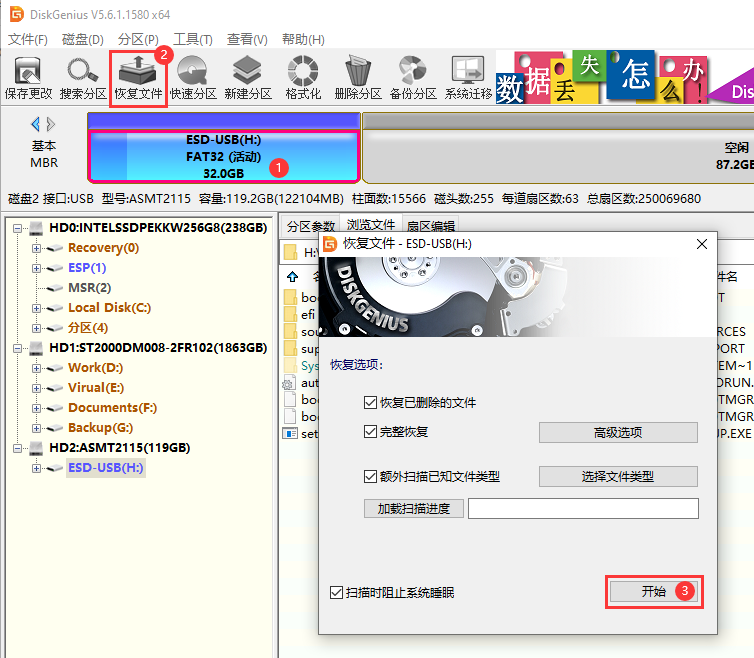Screen dimensions: 754x658
Task: Disable 扫描时阻止系统睡眠 checkbox
Action: tap(336, 593)
